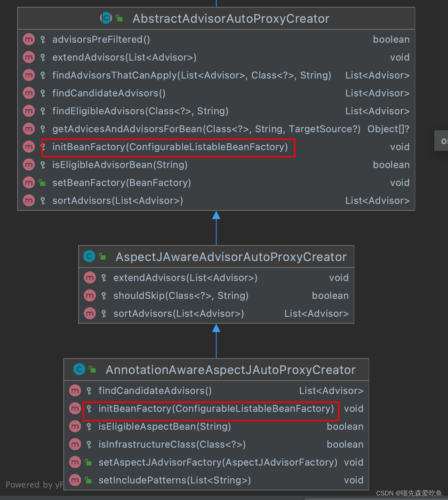Click the class icon of AspectJAwareAdvisorAutoProxyCreator
The image size is (448, 500).
(x=89, y=256)
